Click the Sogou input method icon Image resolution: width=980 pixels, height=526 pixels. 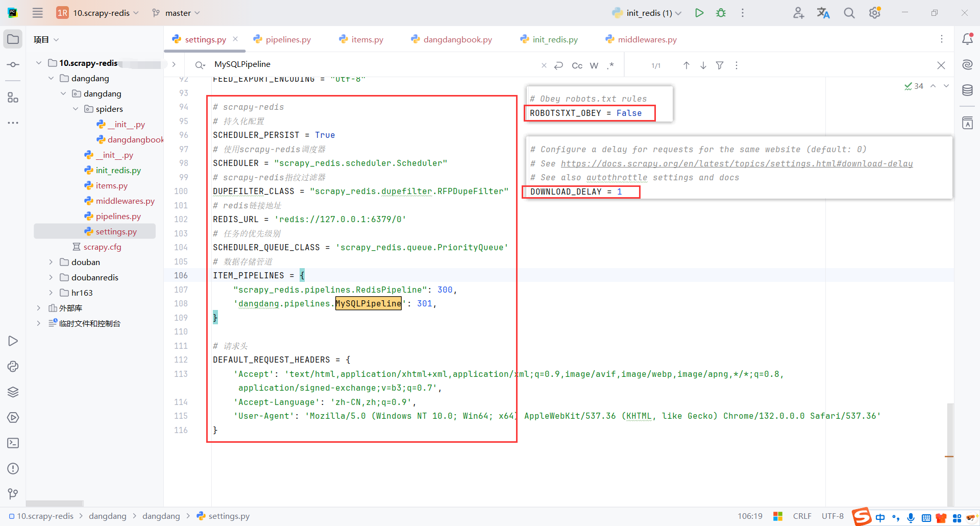(x=862, y=517)
